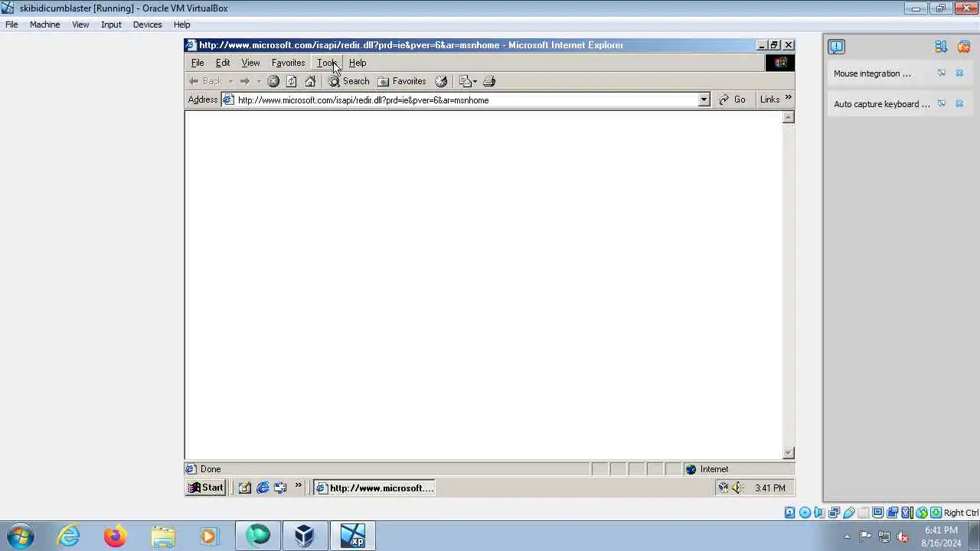The height and width of the screenshot is (551, 980).
Task: Expand the Back history dropdown arrow
Action: (230, 81)
